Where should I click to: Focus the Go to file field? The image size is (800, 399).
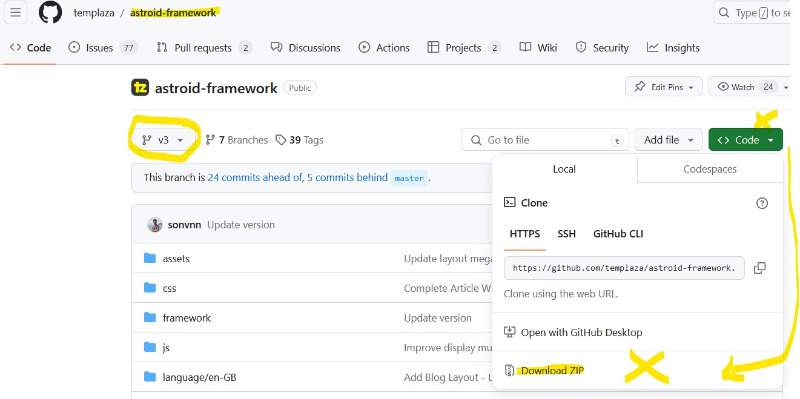545,140
